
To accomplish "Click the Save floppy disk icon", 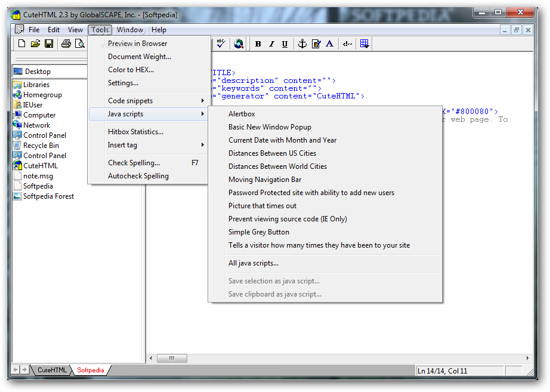I will coord(49,44).
